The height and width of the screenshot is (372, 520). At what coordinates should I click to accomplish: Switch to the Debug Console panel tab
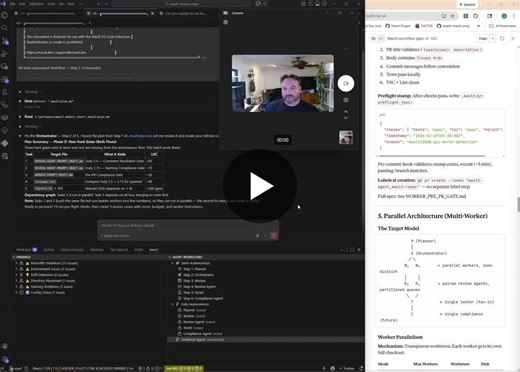point(72,250)
